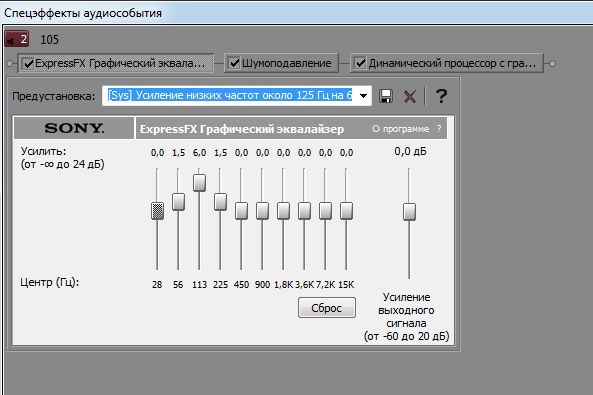Viewport: 593px width, 395px height.
Task: Click the Сброс reset button
Action: click(327, 308)
